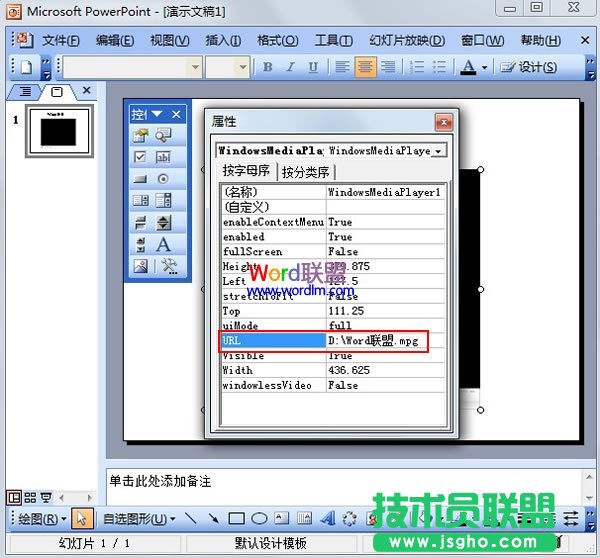
Task: Switch to 按字母序 alphabetic tab
Action: coord(246,171)
